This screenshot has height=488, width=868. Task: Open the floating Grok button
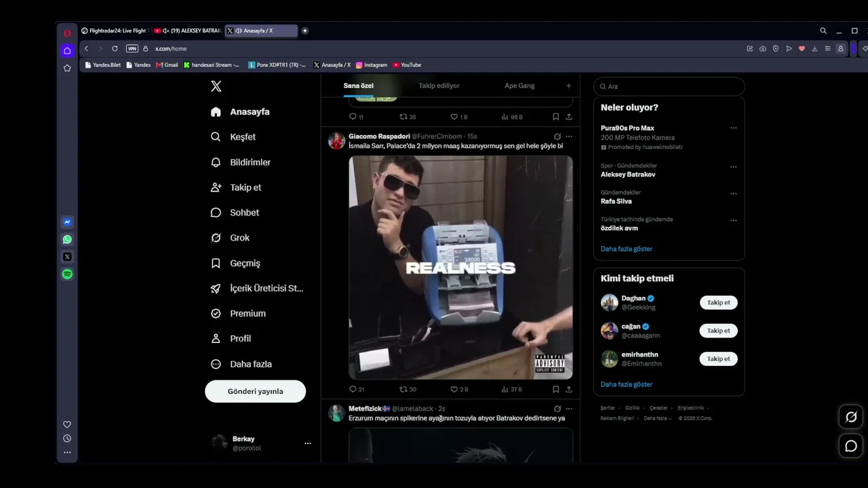[x=851, y=417]
